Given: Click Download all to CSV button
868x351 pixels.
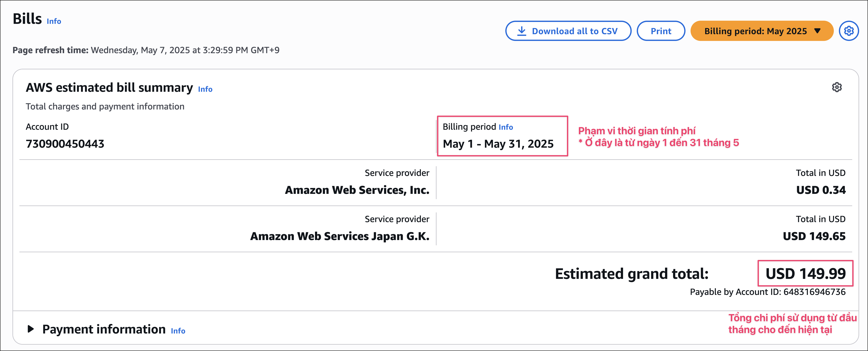Looking at the screenshot, I should pyautogui.click(x=568, y=31).
